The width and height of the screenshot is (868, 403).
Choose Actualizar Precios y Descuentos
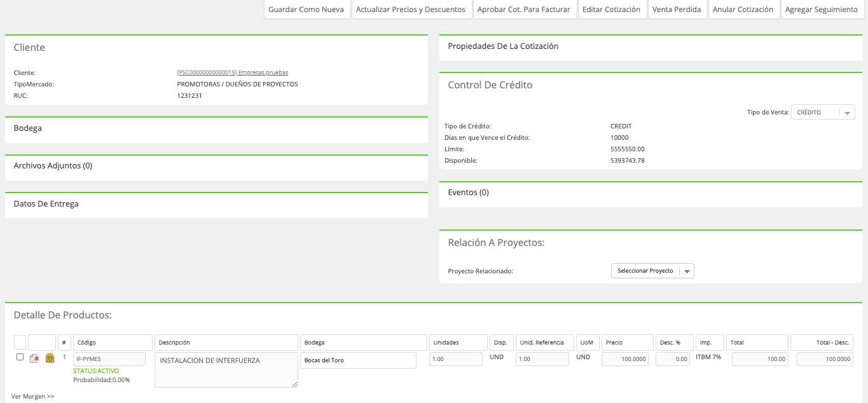coord(411,10)
